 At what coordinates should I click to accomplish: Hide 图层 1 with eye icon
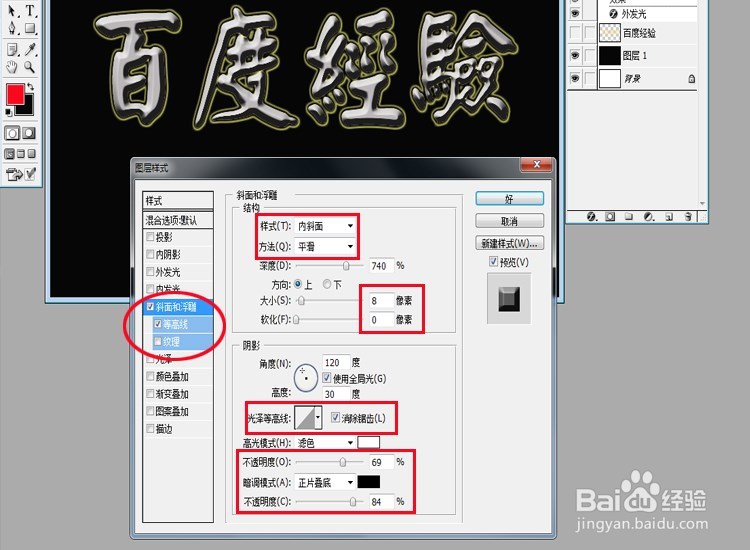575,55
